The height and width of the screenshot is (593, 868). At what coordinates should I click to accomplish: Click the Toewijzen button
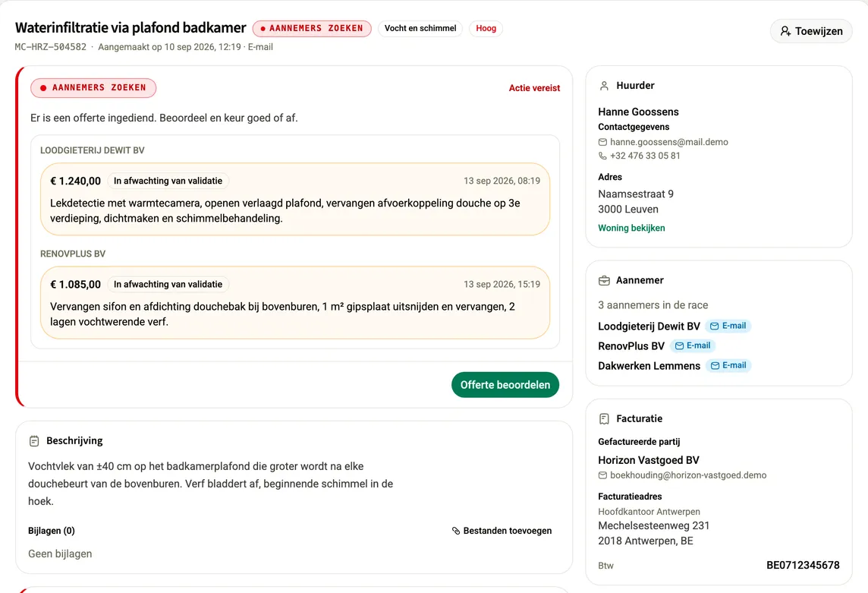click(811, 31)
